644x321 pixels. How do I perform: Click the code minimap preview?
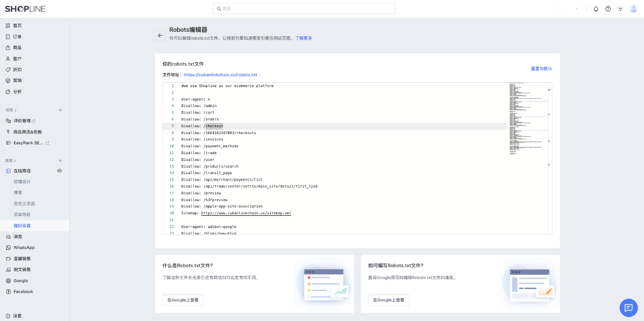tap(527, 117)
